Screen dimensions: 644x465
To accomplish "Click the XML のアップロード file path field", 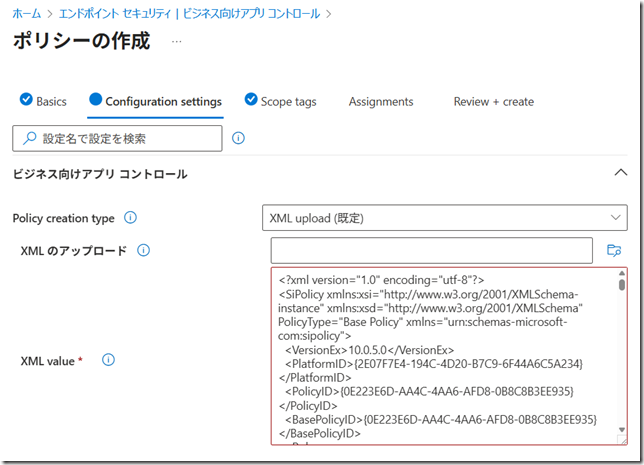I will (x=431, y=250).
